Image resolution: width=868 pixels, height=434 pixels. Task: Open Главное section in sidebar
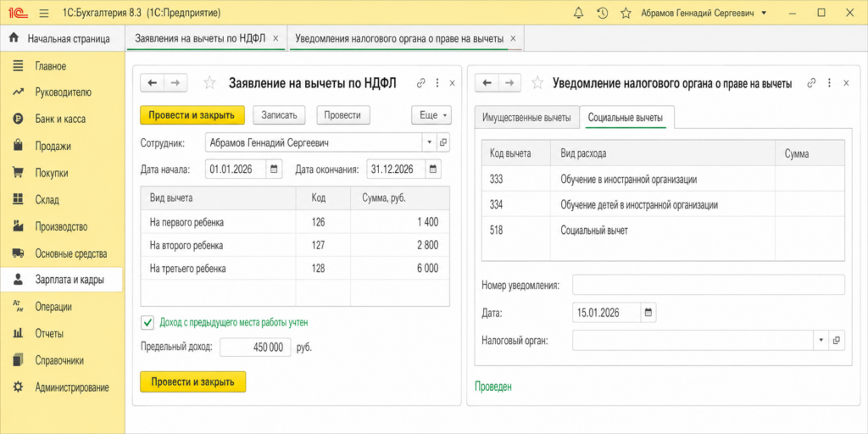62,66
